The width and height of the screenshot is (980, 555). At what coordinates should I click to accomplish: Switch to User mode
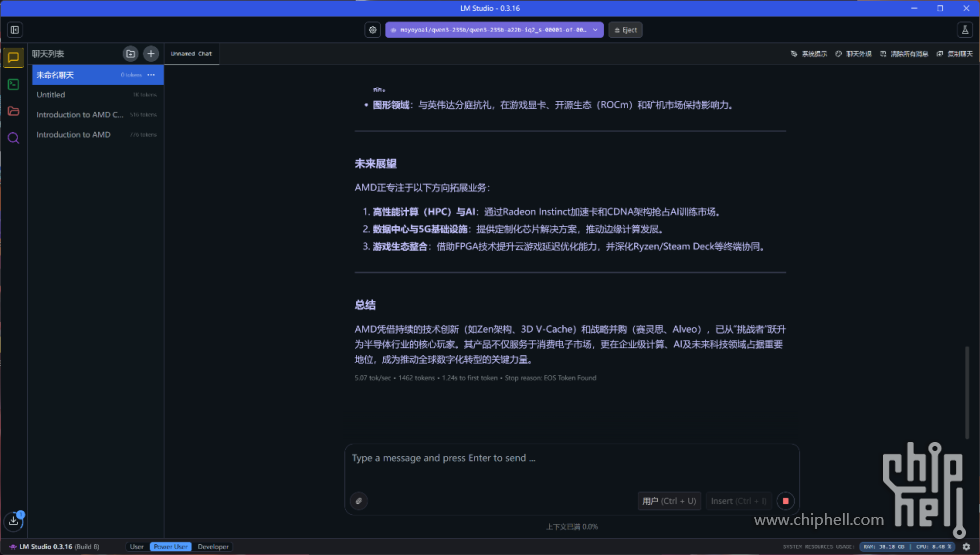coord(137,547)
